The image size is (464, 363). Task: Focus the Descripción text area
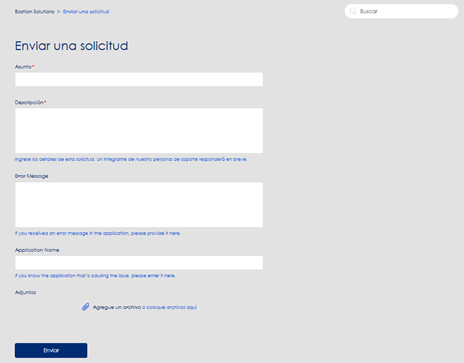click(x=139, y=131)
